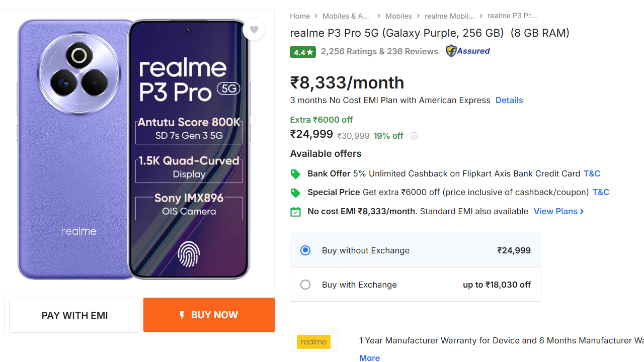The height and width of the screenshot is (362, 644).
Task: View 2,256 Ratings & 236 Reviews
Action: 379,51
